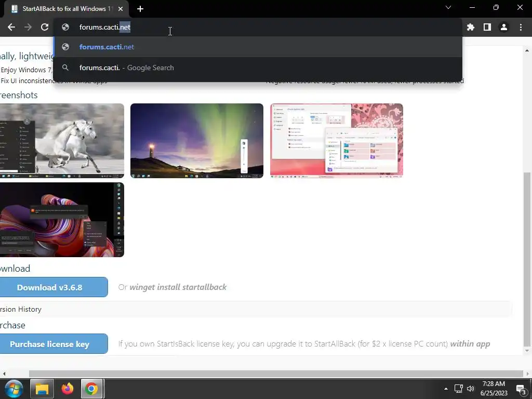Open the Windows Start button
This screenshot has width=532, height=399.
click(14, 389)
